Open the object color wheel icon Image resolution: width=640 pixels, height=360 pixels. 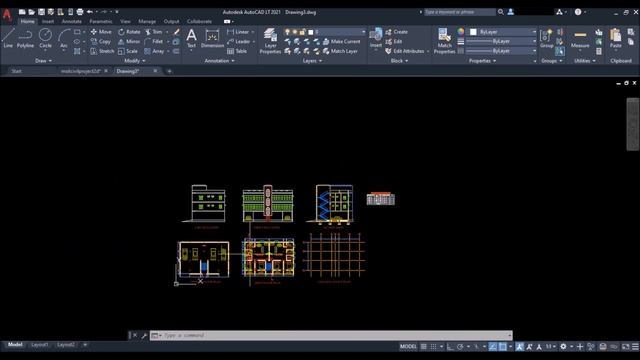coord(461,32)
